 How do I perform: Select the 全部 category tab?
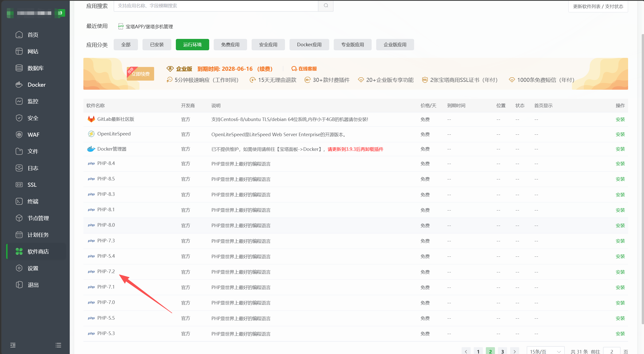tap(126, 45)
